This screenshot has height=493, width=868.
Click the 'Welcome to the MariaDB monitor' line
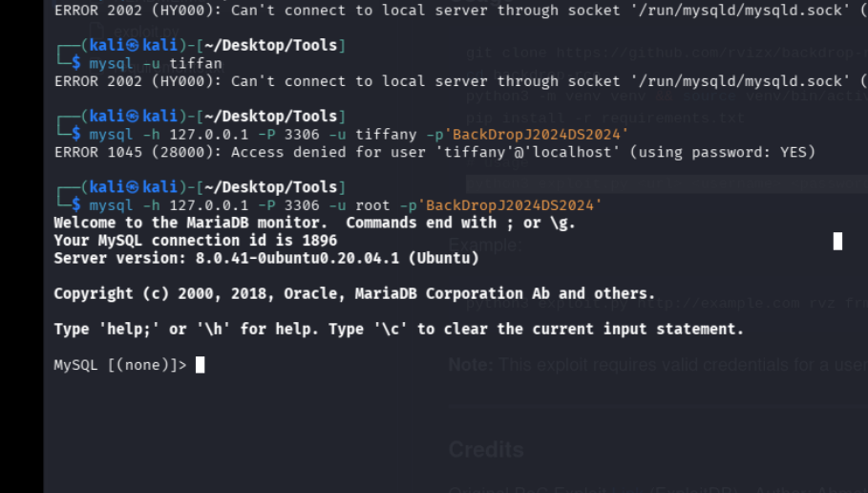point(314,223)
